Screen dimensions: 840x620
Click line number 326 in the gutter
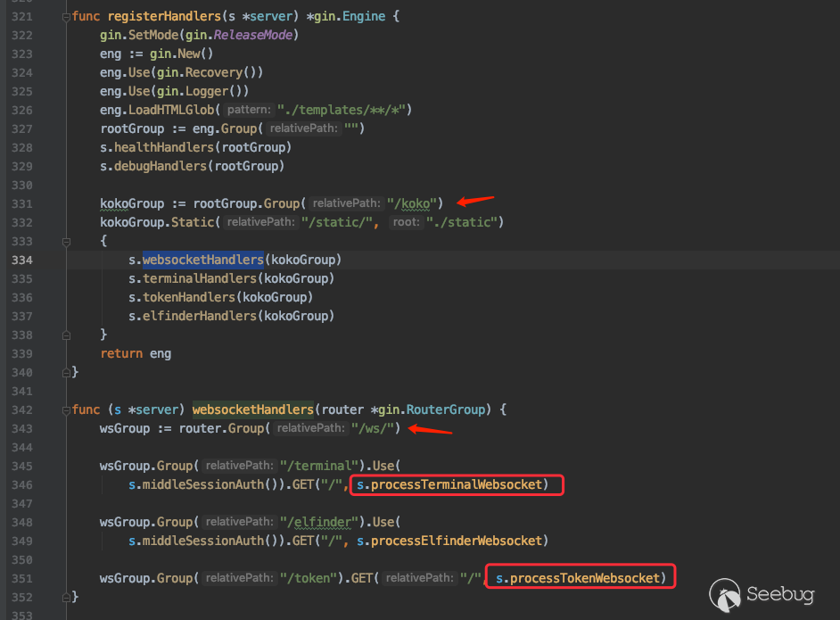pos(22,110)
